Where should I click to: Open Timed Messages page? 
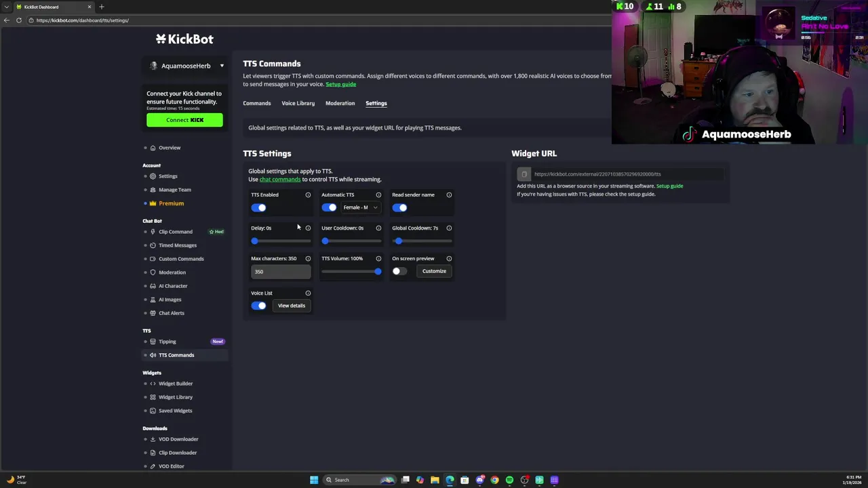[177, 245]
